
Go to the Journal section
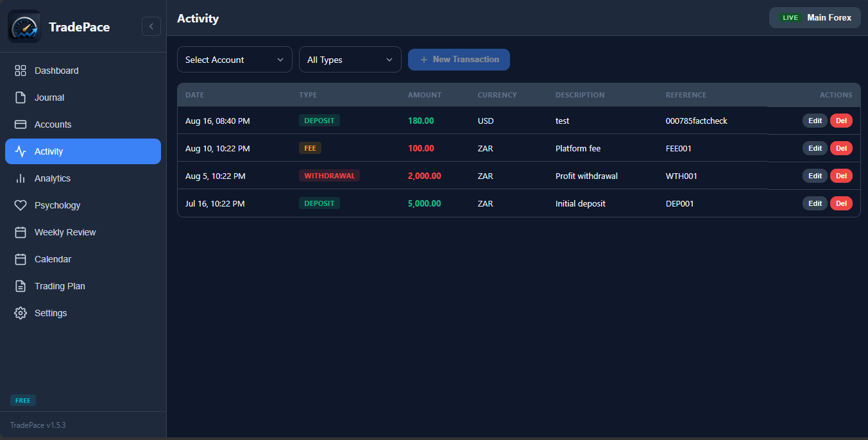[83, 97]
